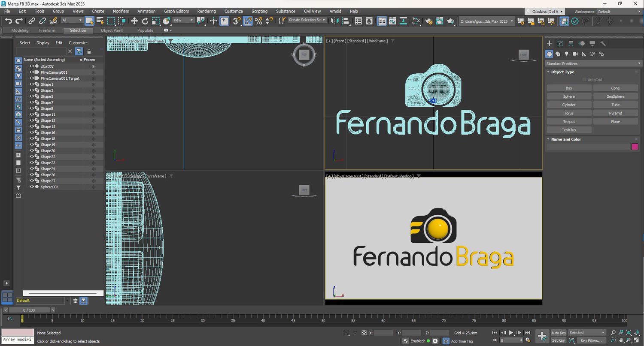Click the Teapot primitive button
The height and width of the screenshot is (346, 644).
click(x=569, y=121)
